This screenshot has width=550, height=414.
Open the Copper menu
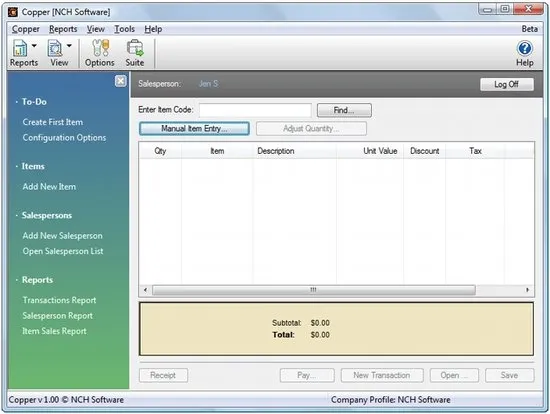click(26, 29)
